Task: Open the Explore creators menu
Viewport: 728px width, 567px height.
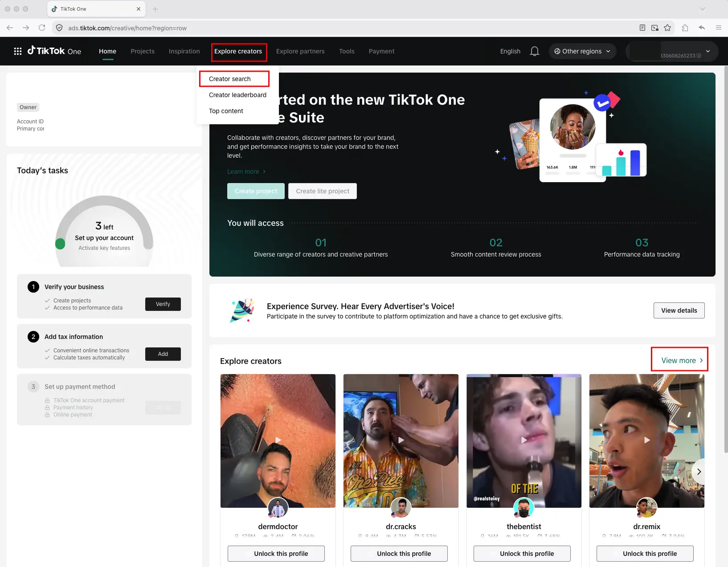Action: coord(238,51)
